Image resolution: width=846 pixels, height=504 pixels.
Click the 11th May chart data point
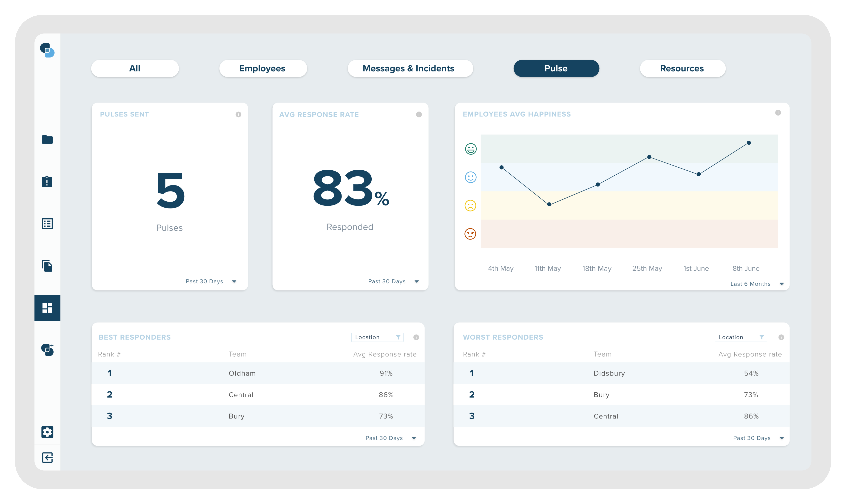click(x=549, y=204)
